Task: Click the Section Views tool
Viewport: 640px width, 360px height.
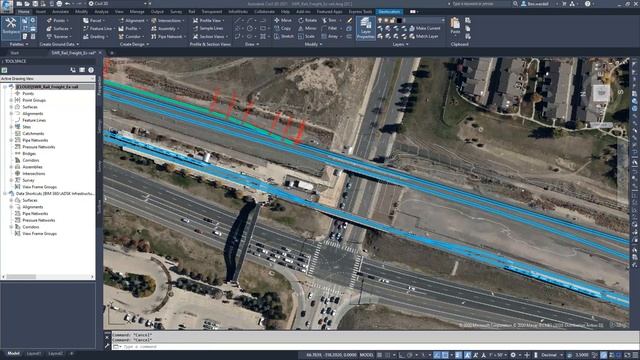Action: (x=210, y=36)
